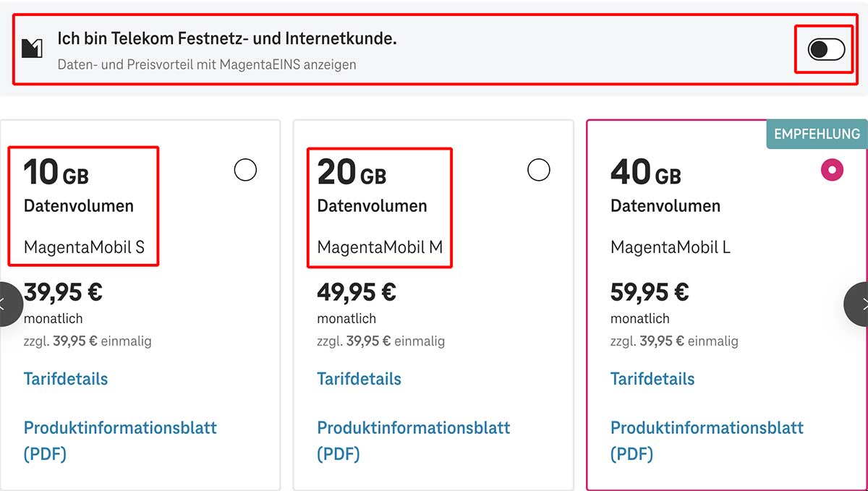Viewport: 868px width, 491px height.
Task: Select the MagentaMobil S radio button
Action: (x=246, y=171)
